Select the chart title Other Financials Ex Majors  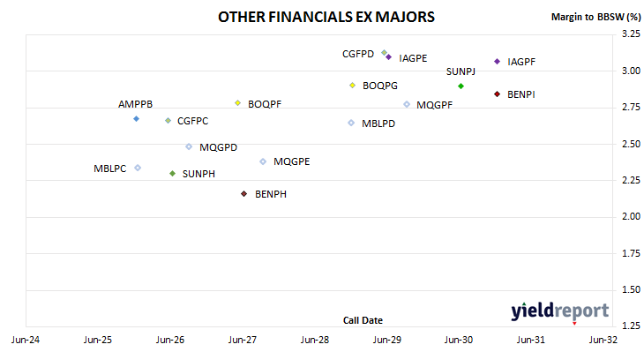tap(326, 17)
